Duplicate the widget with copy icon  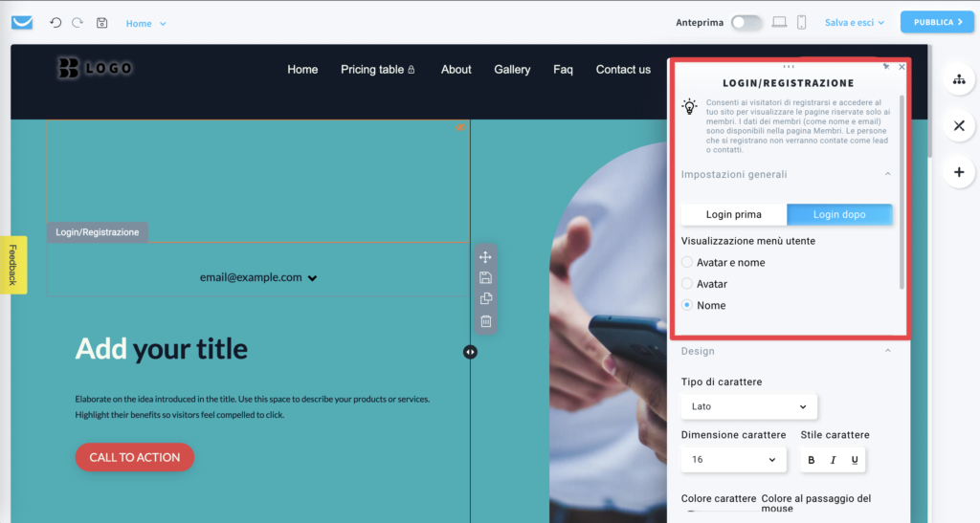(x=485, y=299)
